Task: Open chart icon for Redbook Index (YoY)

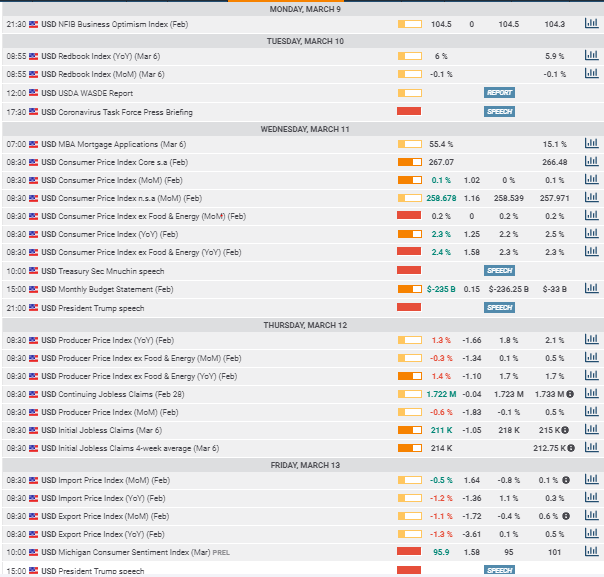Action: 591,55
